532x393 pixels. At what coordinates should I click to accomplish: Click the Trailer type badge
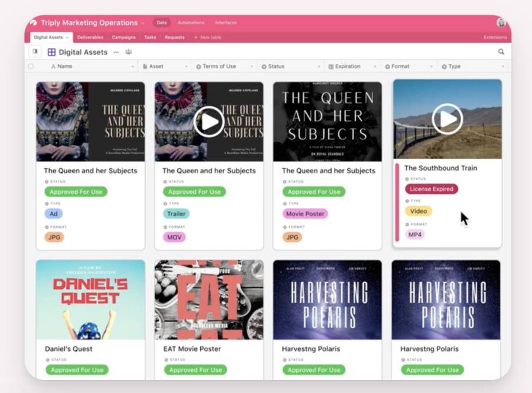(x=176, y=214)
